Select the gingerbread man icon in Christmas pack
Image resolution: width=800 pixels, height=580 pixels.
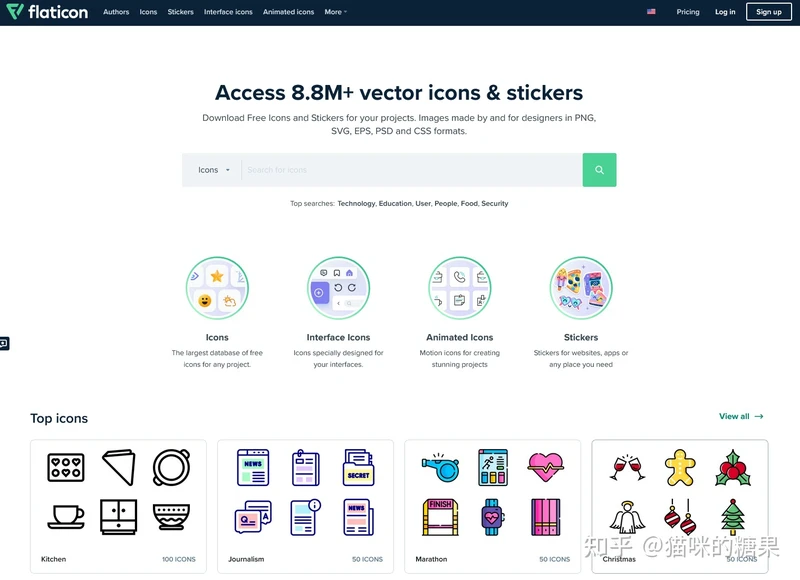click(x=680, y=467)
